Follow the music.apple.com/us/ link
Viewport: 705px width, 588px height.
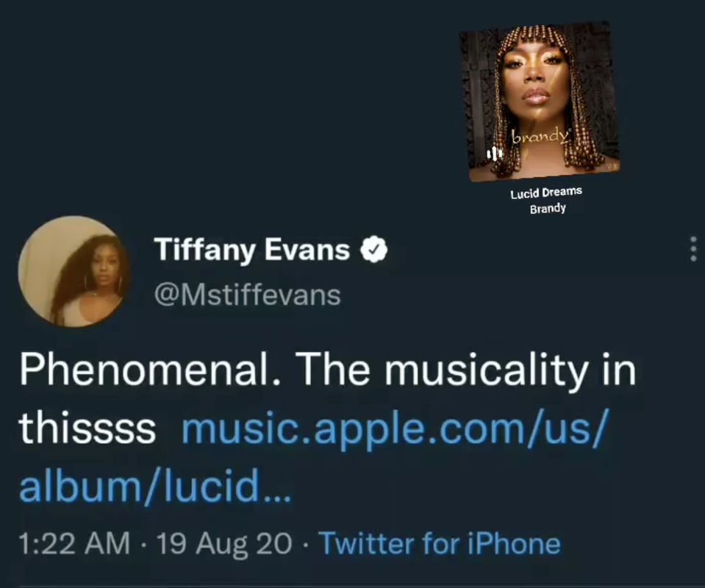[x=396, y=429]
